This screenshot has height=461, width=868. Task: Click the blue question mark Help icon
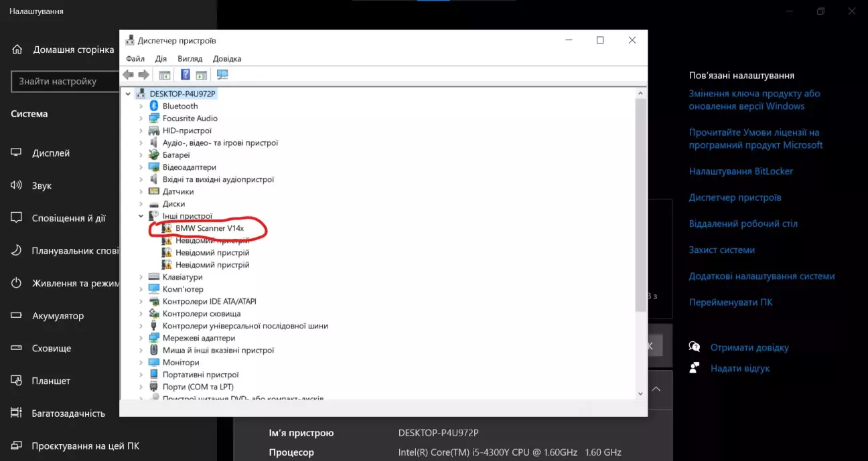pyautogui.click(x=186, y=74)
